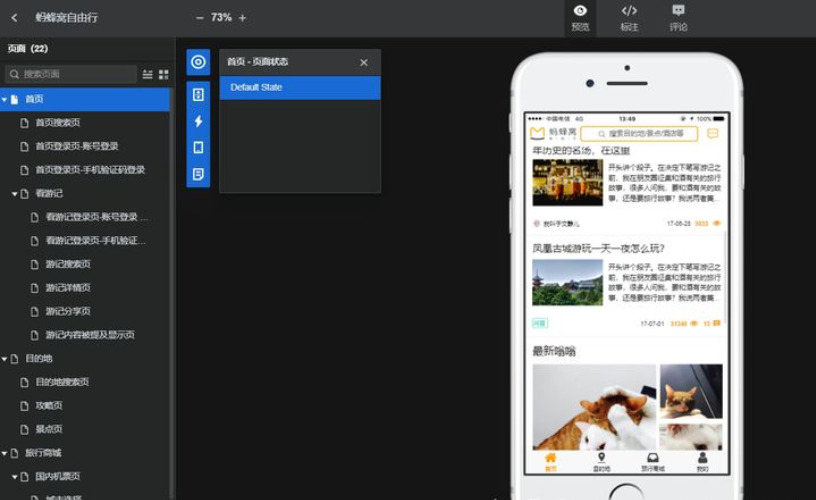Open the 首页登录页-账号登录 page
Image resolution: width=816 pixels, height=500 pixels.
tap(77, 146)
